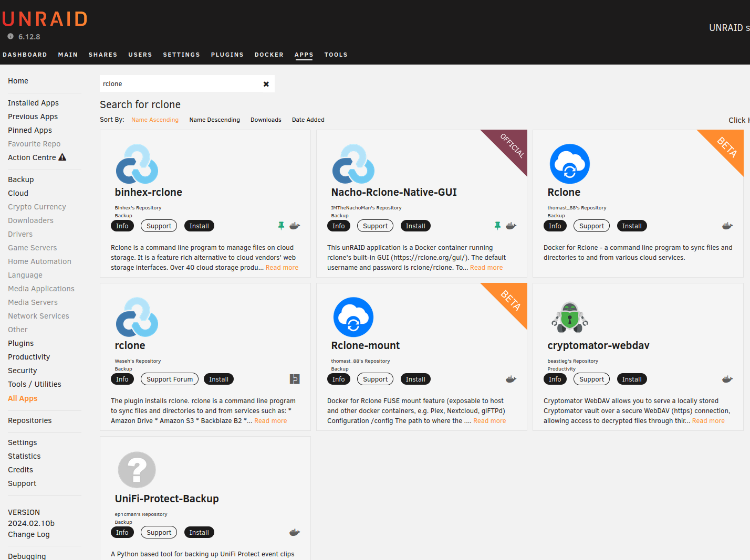Read more about cryptomator-webdav
750x560 pixels.
(x=709, y=421)
